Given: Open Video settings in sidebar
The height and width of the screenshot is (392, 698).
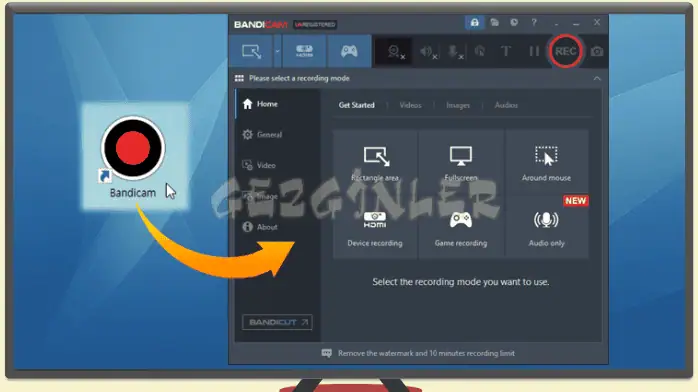Looking at the screenshot, I should click(x=277, y=166).
